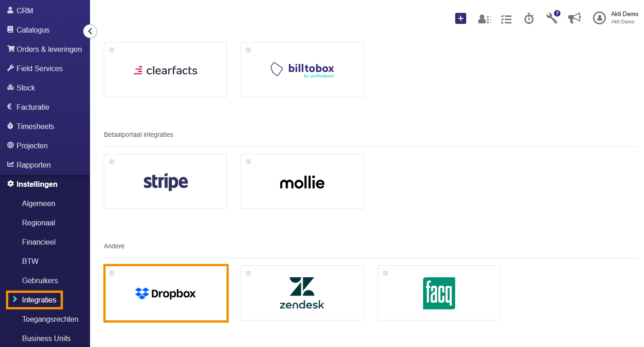Viewport: 644px width, 347px height.
Task: Open the contacts list icon in header
Action: (485, 19)
